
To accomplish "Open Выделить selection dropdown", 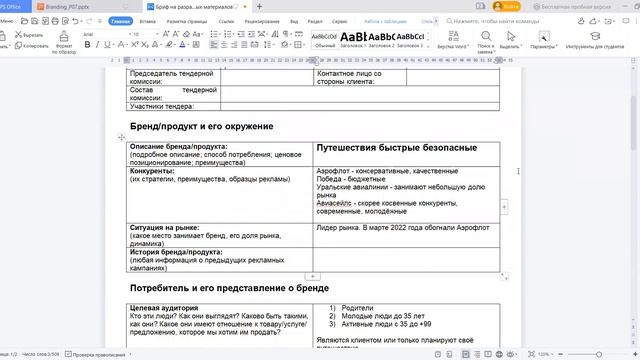I will [511, 40].
